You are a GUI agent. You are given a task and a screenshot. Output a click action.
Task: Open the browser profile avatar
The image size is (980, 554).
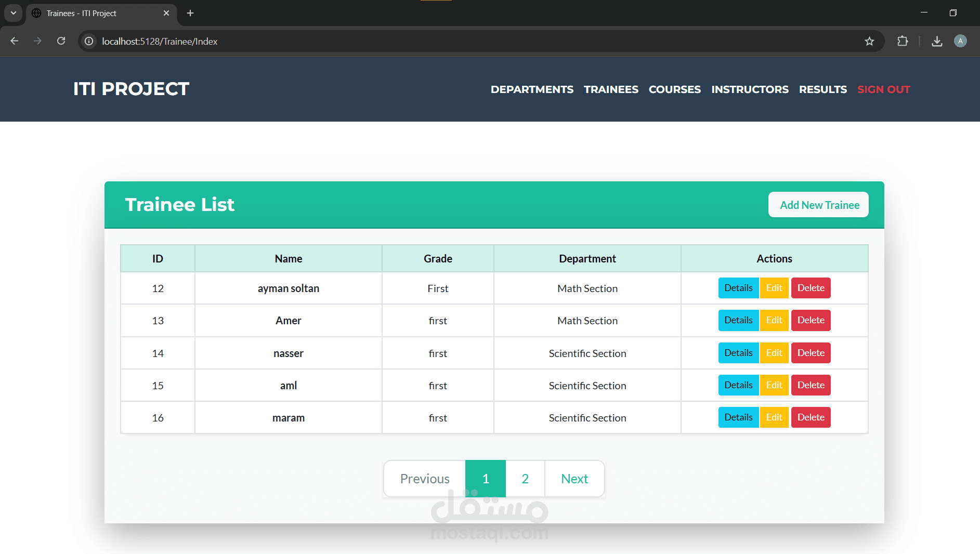click(x=960, y=41)
